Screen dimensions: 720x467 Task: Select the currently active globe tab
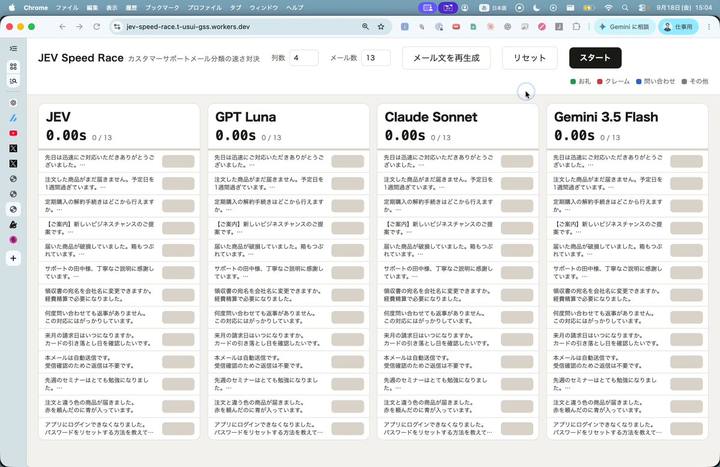tap(13, 209)
